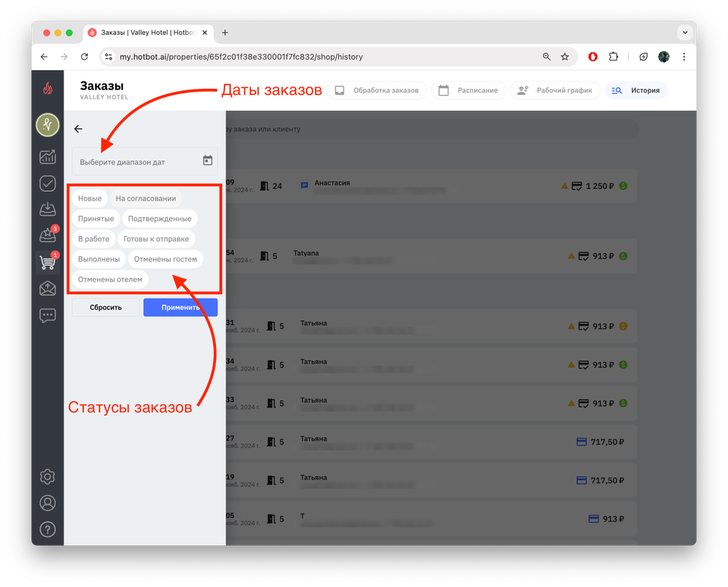728x587 pixels.
Task: Open the Opera-style red extension icon
Action: [593, 57]
